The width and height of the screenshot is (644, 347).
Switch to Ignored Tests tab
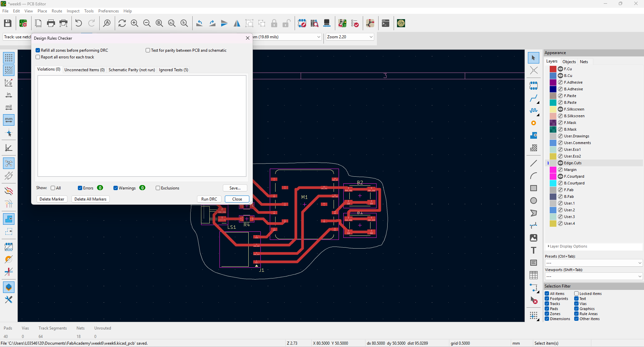click(x=173, y=70)
